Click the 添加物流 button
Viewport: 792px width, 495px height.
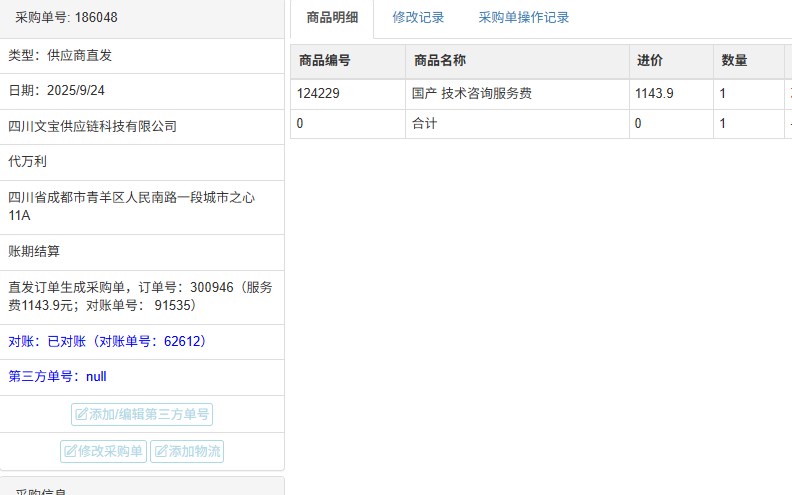[x=187, y=452]
